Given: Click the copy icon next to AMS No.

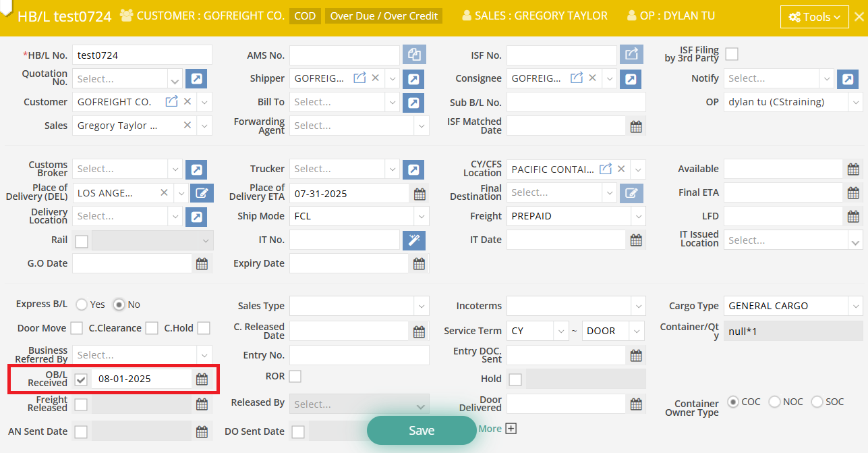Looking at the screenshot, I should coord(413,55).
